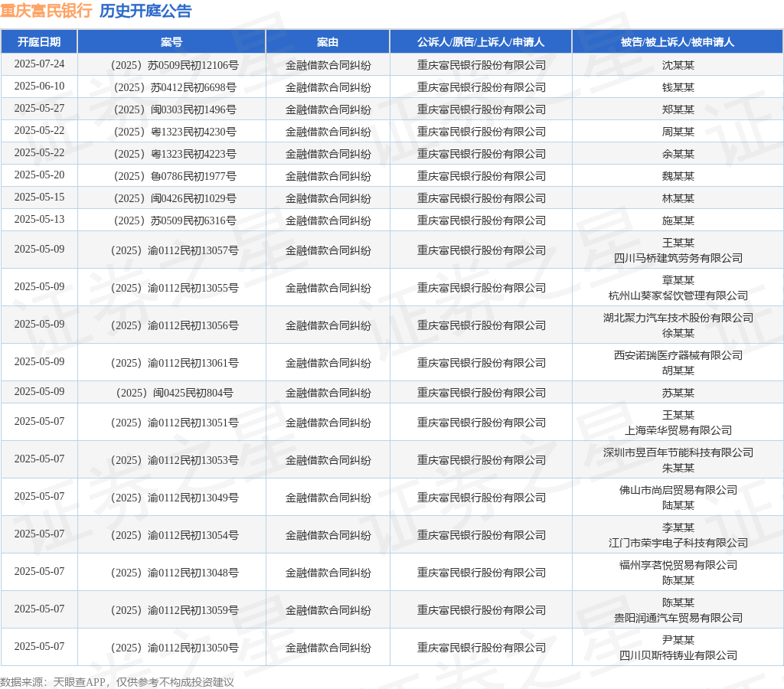Select defendant 余某某
This screenshot has height=689, width=784.
(x=678, y=154)
